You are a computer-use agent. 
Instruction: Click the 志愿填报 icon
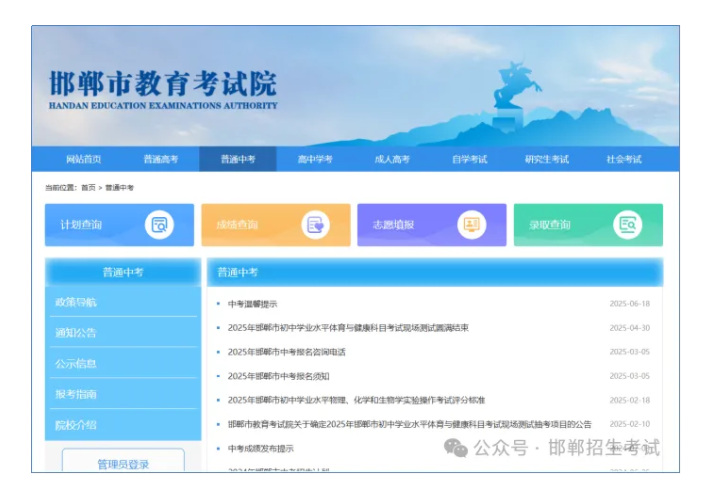[471, 225]
